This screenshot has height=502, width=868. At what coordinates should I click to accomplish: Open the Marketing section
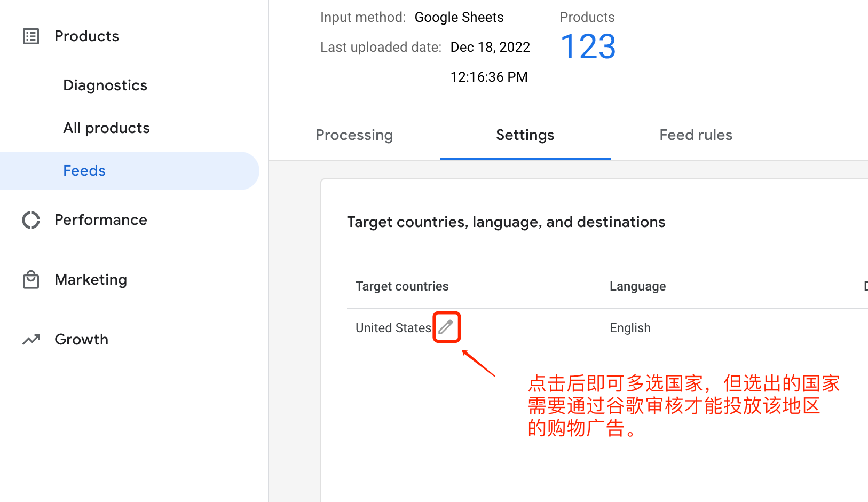[x=91, y=280]
